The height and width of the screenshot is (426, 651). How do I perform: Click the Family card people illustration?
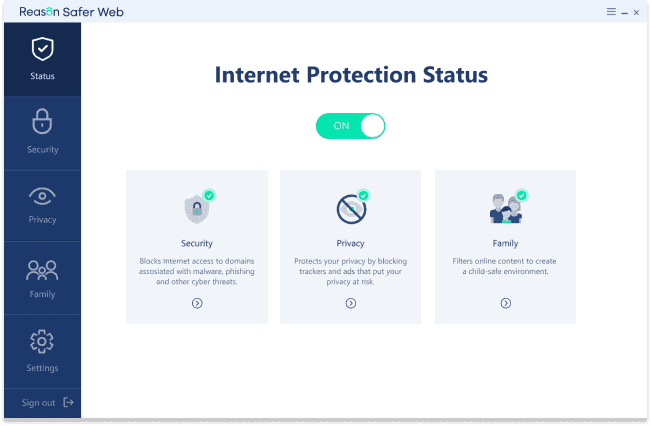505,210
